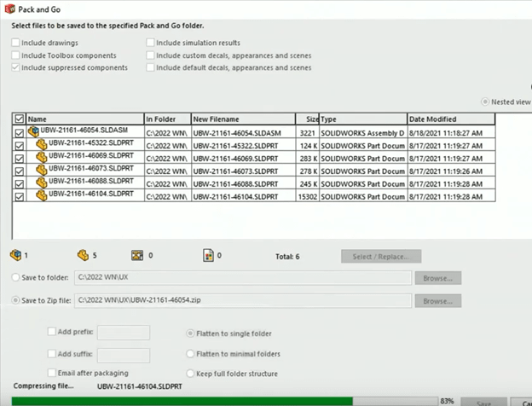Click the other files count icon
This screenshot has height=406, width=532.
[x=208, y=256]
